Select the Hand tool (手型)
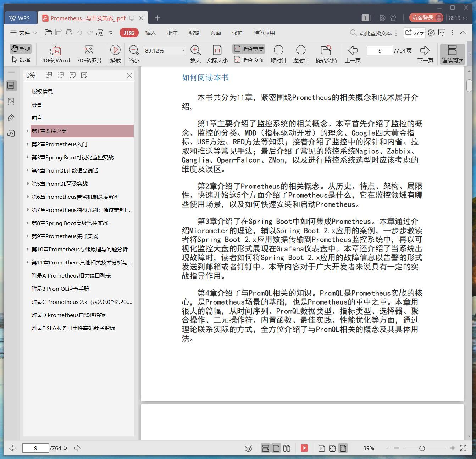The image size is (476, 459). tap(21, 49)
